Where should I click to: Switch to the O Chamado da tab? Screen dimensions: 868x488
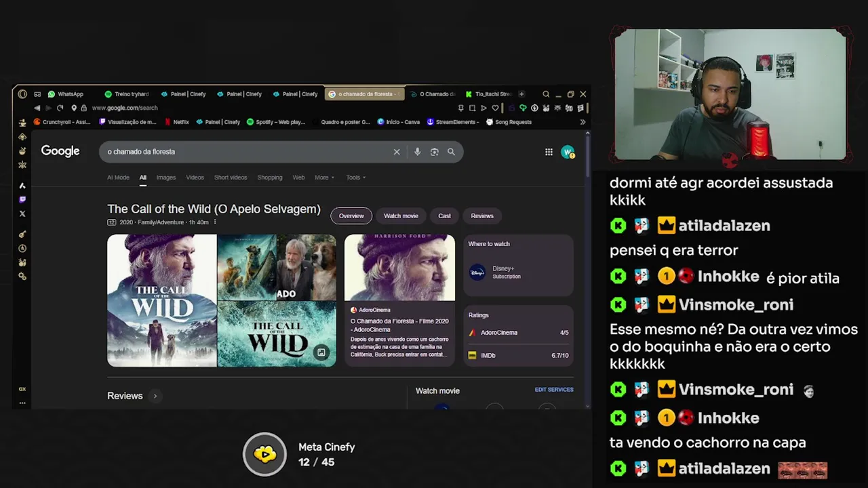pyautogui.click(x=434, y=94)
